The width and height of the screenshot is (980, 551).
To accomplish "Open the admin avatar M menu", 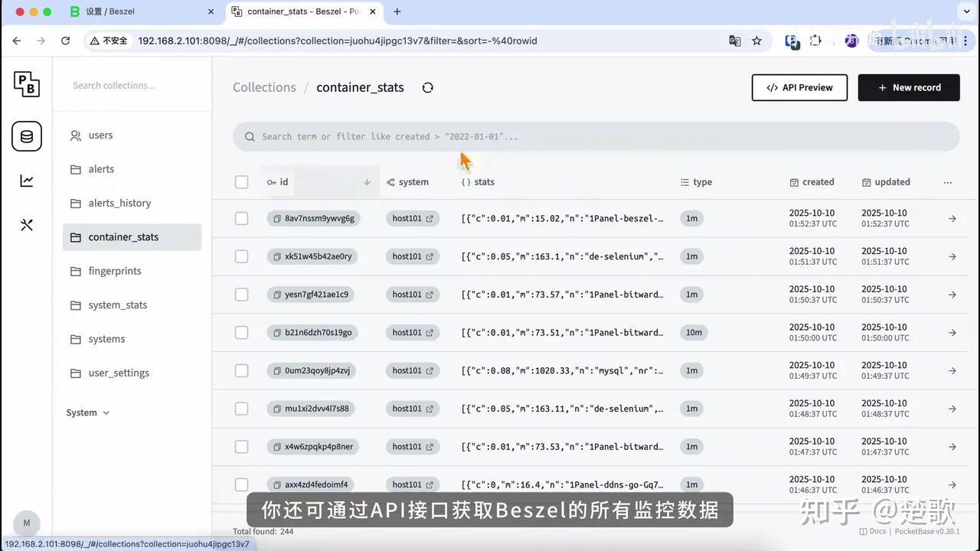I will (x=27, y=523).
